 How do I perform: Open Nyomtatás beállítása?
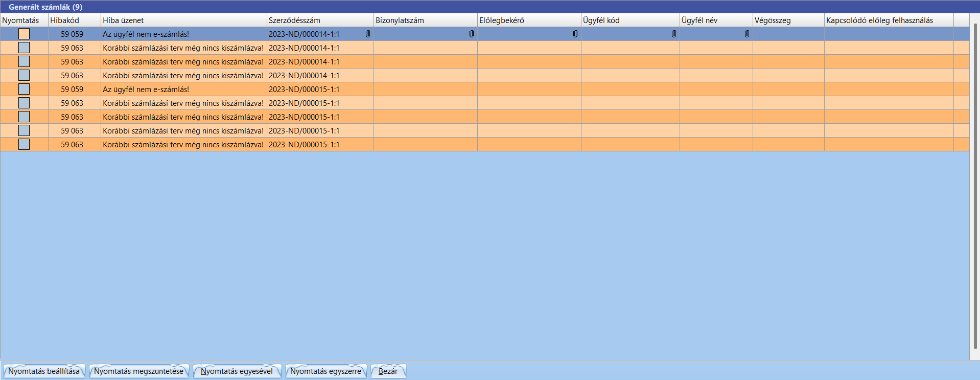[x=44, y=371]
